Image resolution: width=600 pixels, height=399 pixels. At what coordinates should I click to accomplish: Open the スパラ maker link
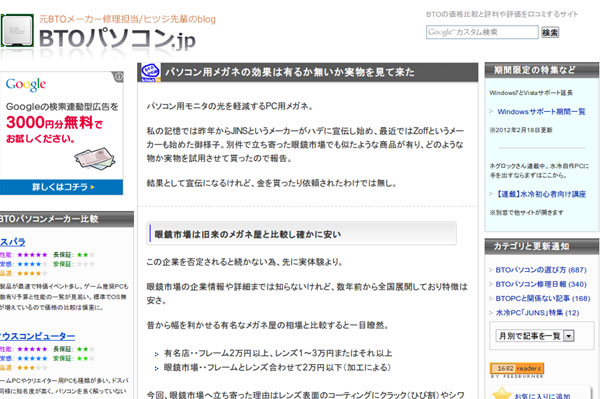(13, 242)
